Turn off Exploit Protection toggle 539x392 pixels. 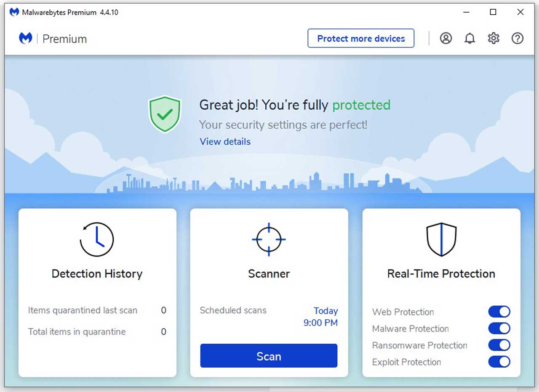coord(499,362)
